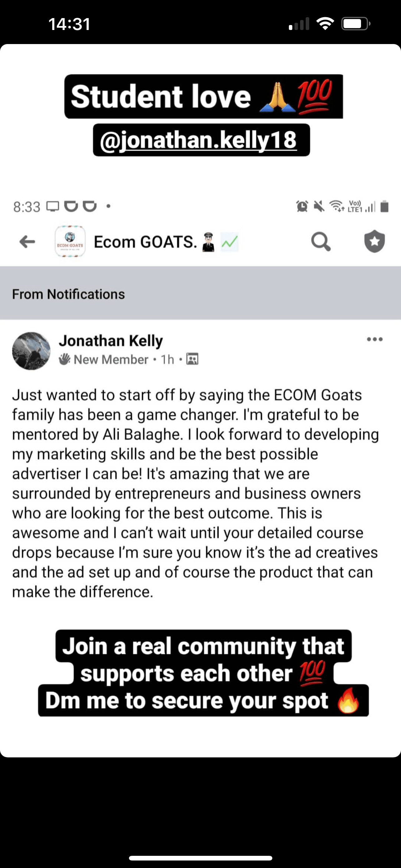401x868 pixels.
Task: Click the group audience icon beside 1h
Action: click(x=192, y=359)
